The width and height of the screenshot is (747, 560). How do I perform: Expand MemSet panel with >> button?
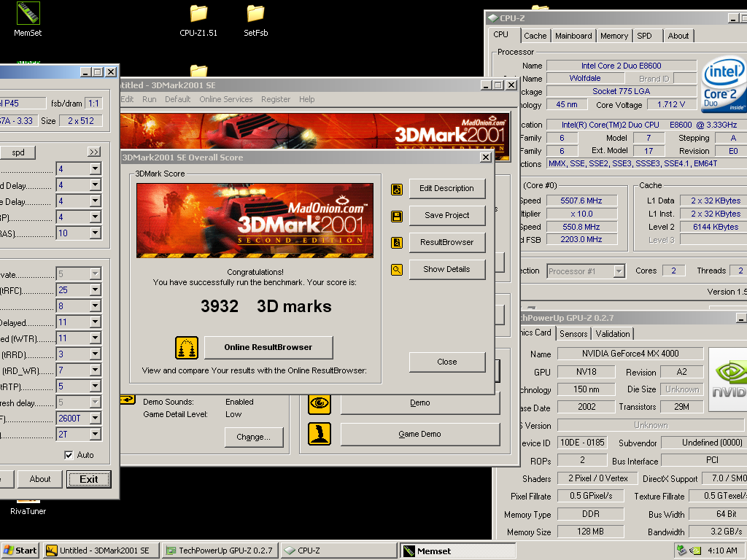point(94,152)
